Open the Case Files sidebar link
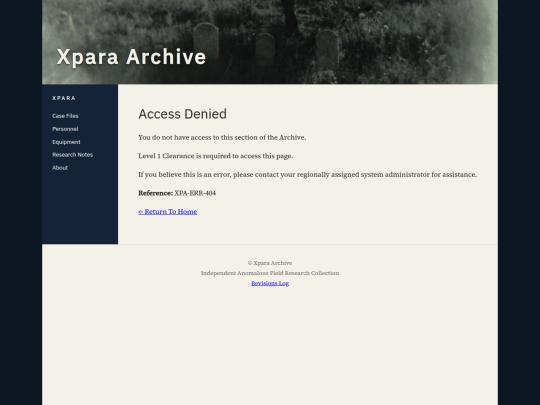Screen dimensions: 540x405 pos(65,116)
